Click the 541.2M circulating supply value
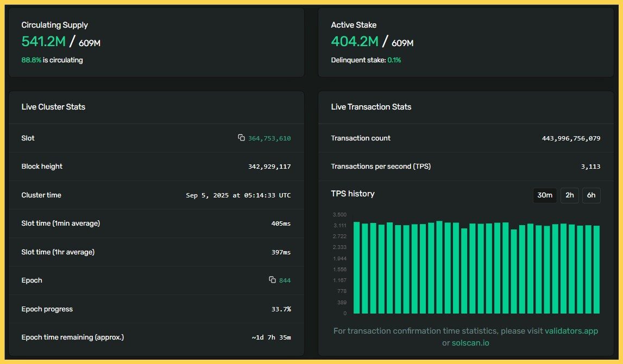The image size is (623, 364). pos(43,41)
